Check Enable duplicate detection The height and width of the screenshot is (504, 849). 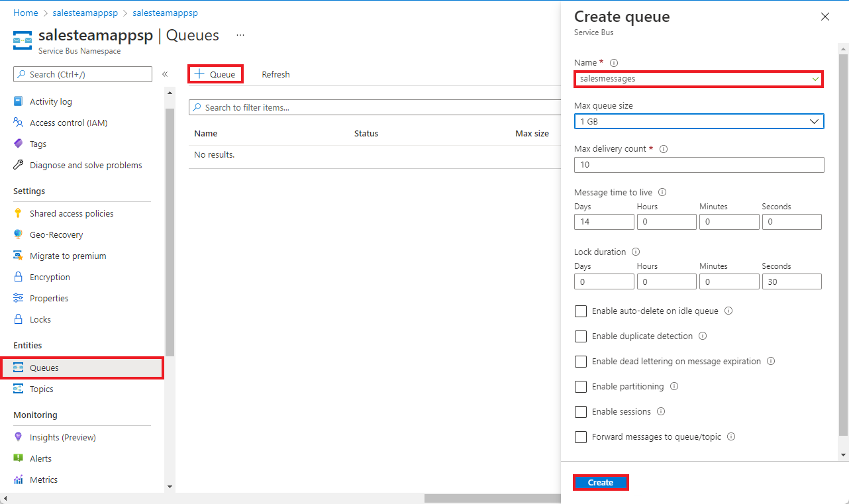pos(581,336)
